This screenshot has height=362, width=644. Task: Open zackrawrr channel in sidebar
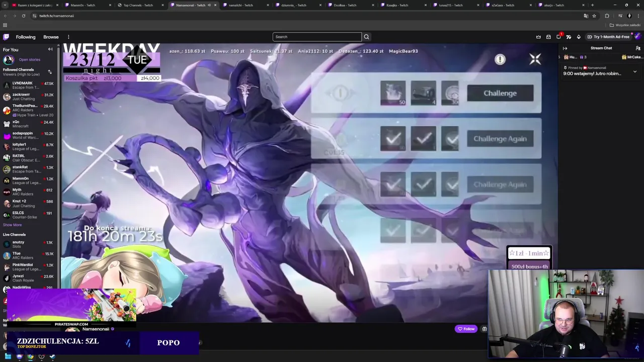pos(28,97)
